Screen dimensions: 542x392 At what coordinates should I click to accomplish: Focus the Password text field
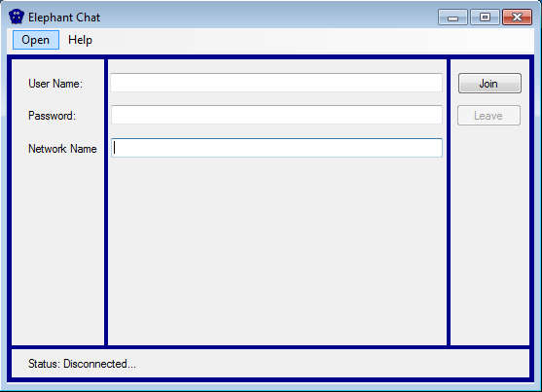[276, 115]
